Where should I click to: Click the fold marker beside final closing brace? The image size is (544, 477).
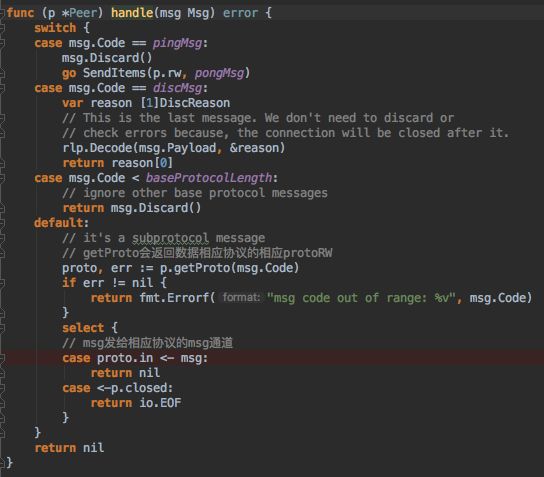2,462
